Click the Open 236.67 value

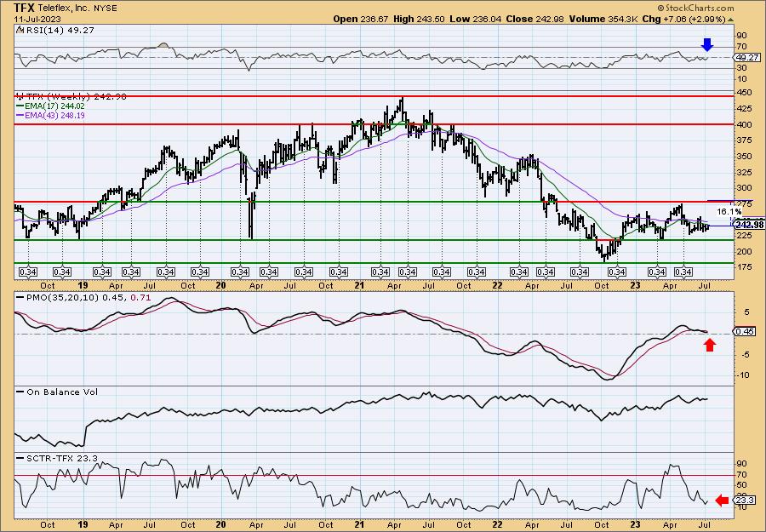pos(361,19)
